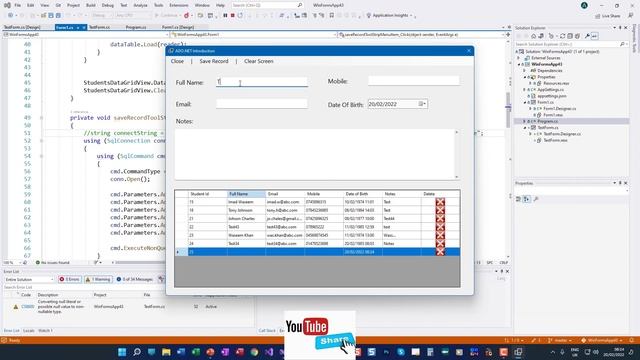Click Save Record in the form menu
Screen dimensions: 640x360
point(214,61)
